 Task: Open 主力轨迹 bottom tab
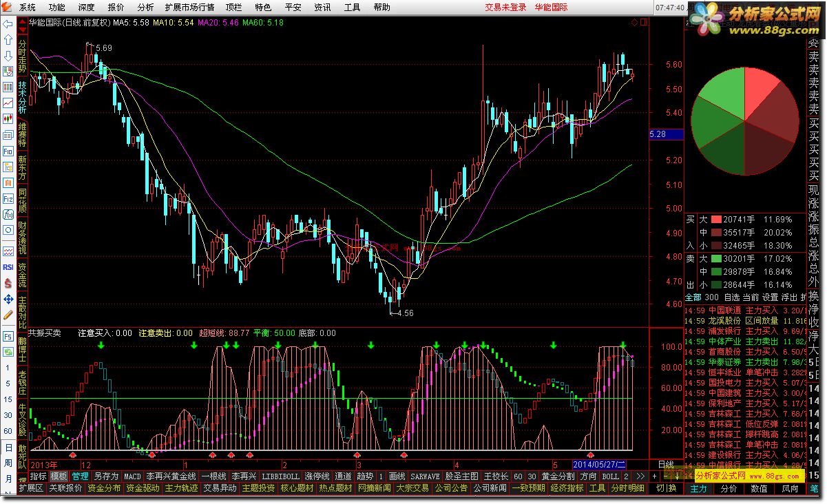point(181,488)
